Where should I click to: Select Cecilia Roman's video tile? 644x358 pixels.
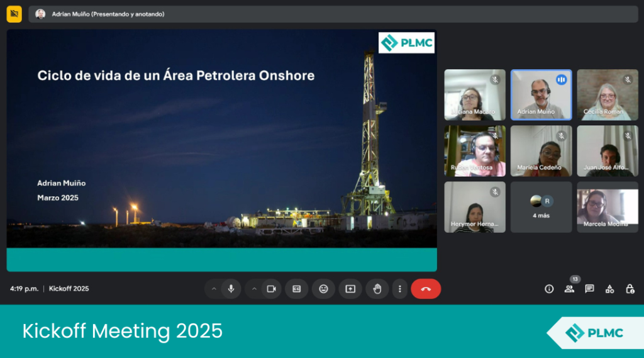pyautogui.click(x=607, y=94)
